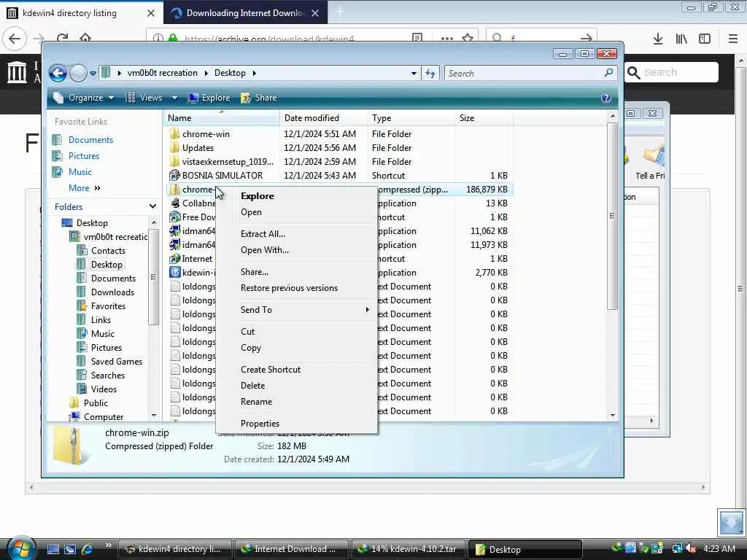The height and width of the screenshot is (560, 747).
Task: Click the Explorer search magnifier icon
Action: point(608,73)
